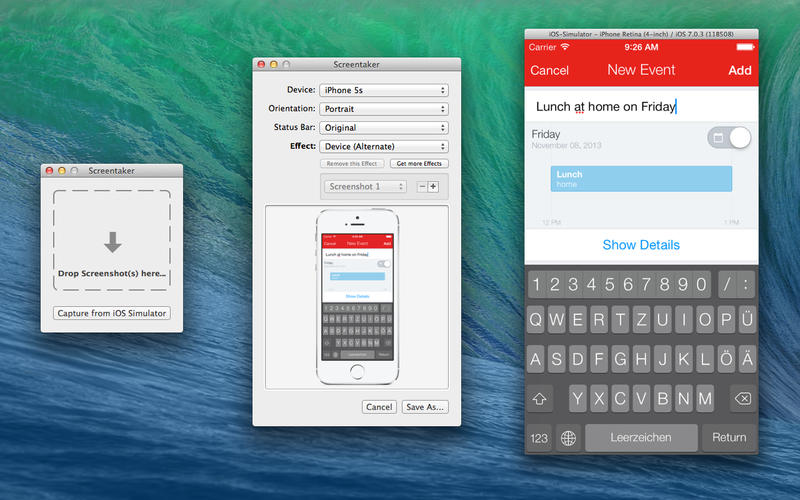This screenshot has height=500, width=800.
Task: Click the Drop Screenshot(s) here drop zone text
Action: coord(112,273)
